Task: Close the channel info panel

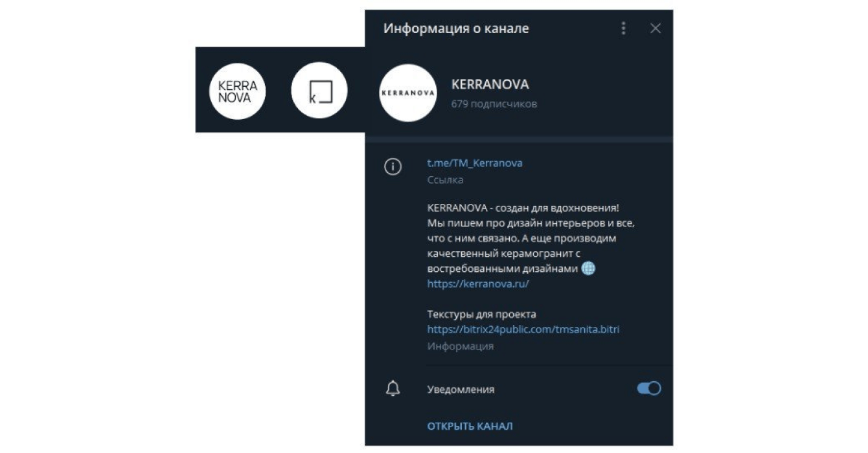Action: tap(656, 28)
